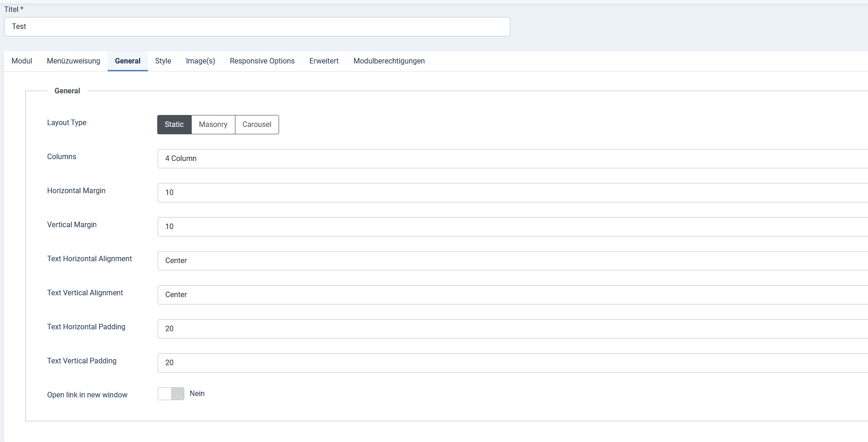The width and height of the screenshot is (868, 442).
Task: Select Masonry layout type
Action: click(213, 125)
